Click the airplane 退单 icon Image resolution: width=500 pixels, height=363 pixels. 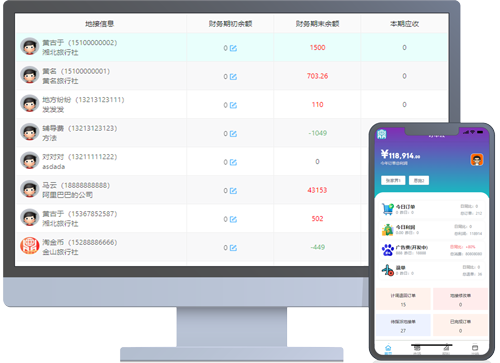(388, 270)
